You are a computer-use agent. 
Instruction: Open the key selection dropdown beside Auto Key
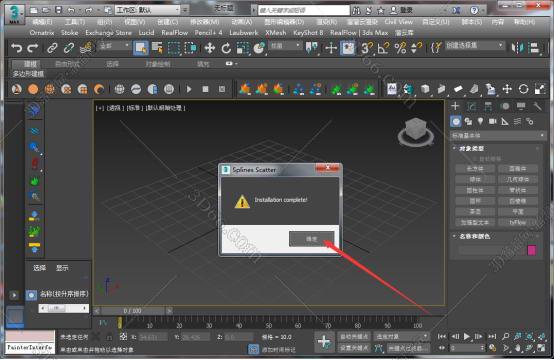click(x=401, y=337)
